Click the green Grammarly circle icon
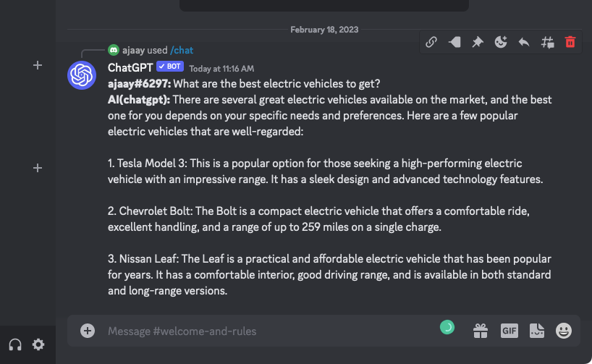The image size is (592, 364). click(x=447, y=328)
